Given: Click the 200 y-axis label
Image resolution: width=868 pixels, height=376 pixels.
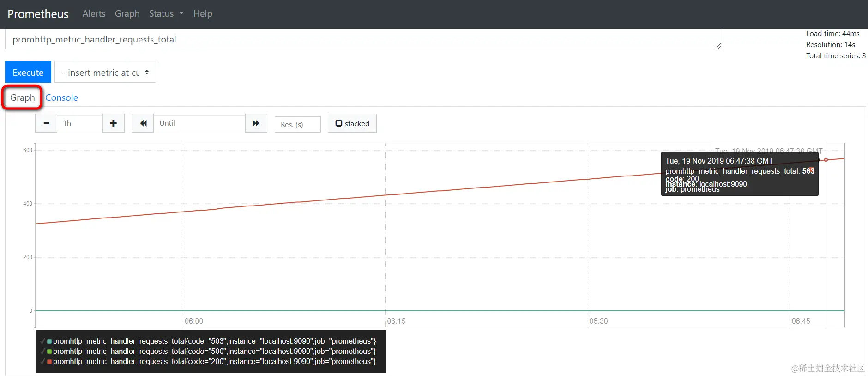Looking at the screenshot, I should point(28,257).
